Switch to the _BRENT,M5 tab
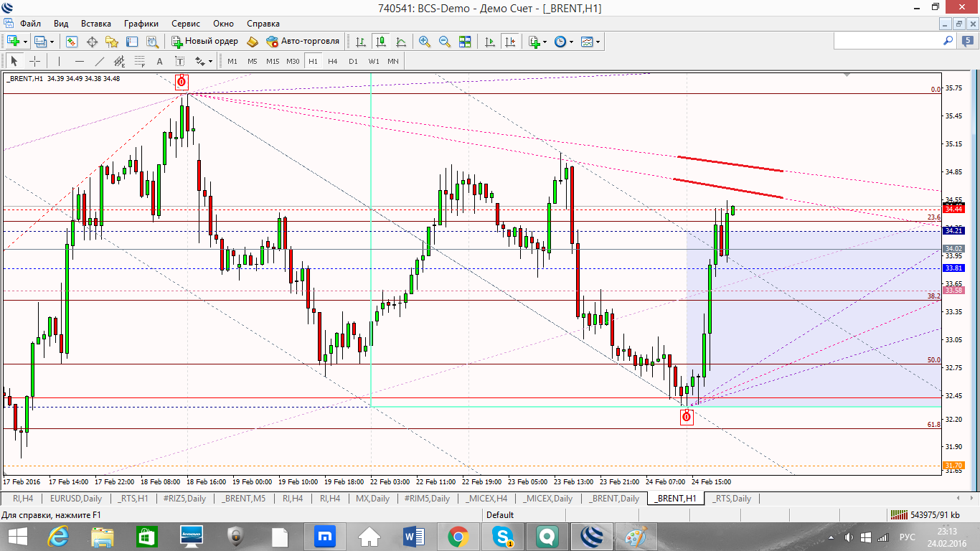 [x=243, y=499]
